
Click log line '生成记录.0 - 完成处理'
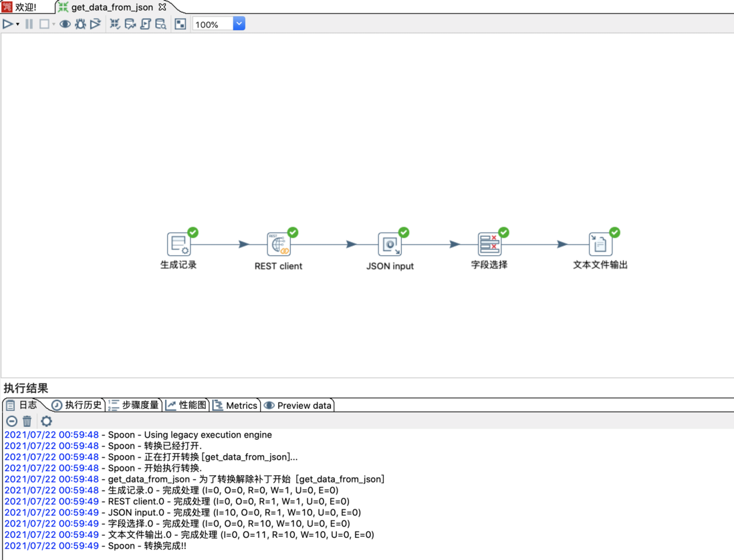[171, 491]
